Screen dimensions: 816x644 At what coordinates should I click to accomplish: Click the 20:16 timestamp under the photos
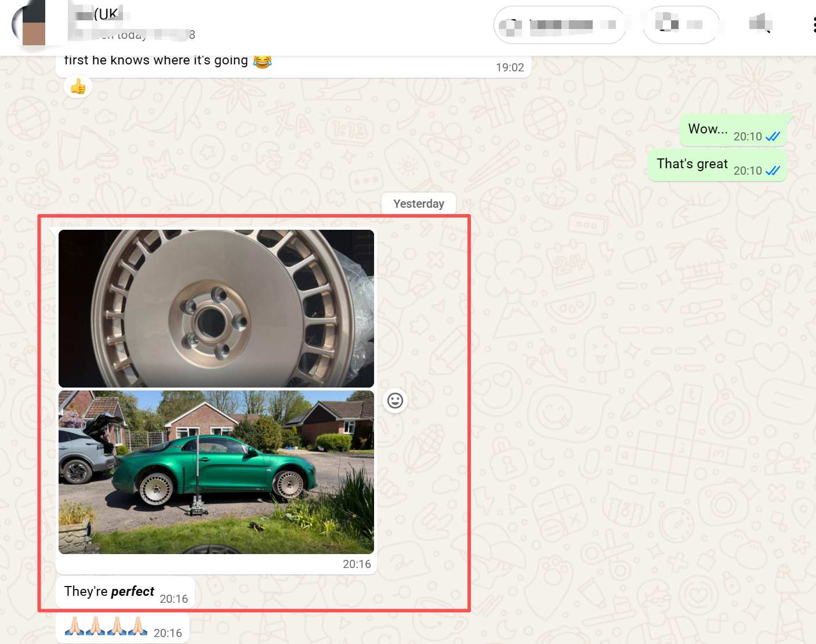pos(357,564)
